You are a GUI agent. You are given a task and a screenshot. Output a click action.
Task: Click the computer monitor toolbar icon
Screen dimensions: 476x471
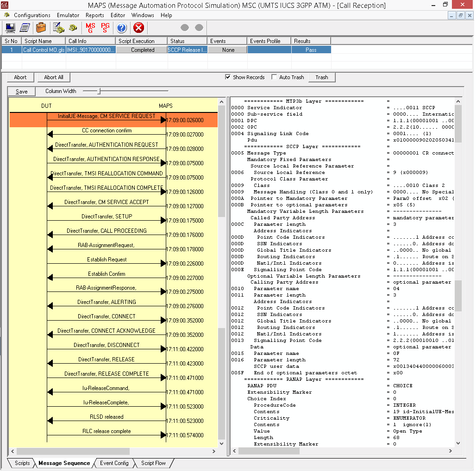[x=10, y=28]
